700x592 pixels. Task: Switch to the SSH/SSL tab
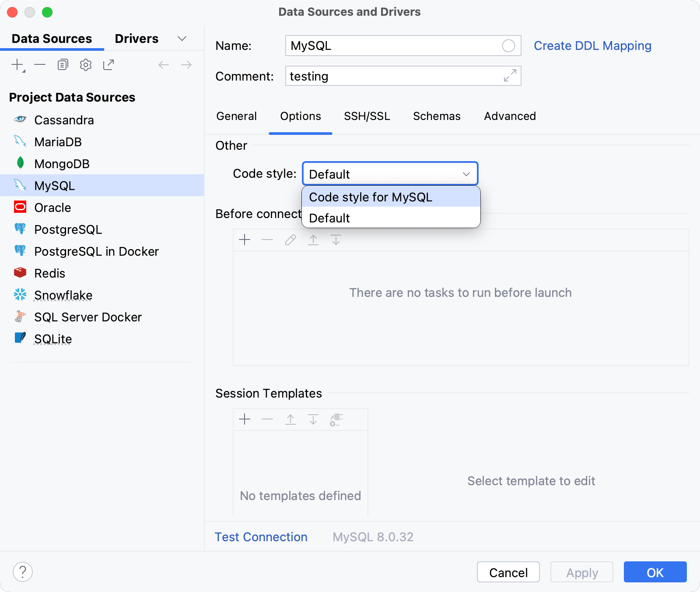pos(367,116)
